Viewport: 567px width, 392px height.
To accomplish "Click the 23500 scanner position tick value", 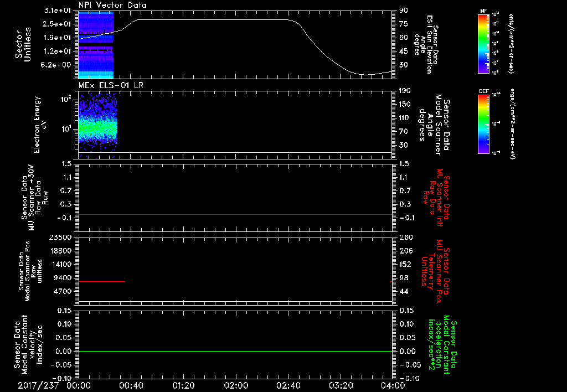I will click(60, 237).
